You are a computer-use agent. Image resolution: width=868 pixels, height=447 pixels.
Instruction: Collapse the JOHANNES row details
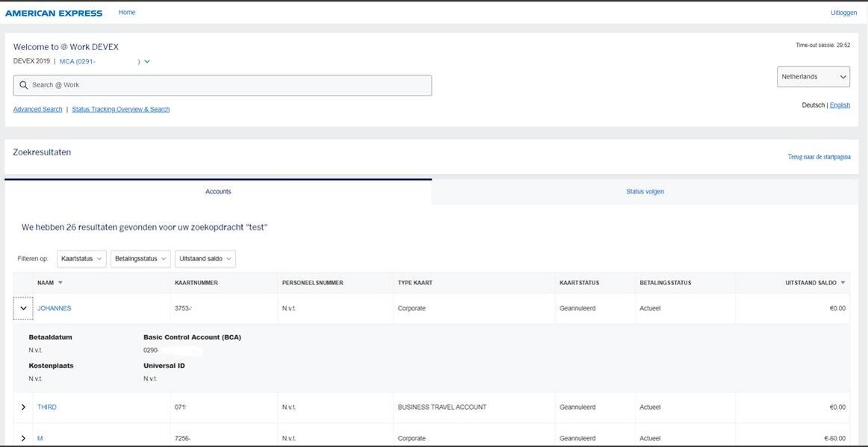23,308
